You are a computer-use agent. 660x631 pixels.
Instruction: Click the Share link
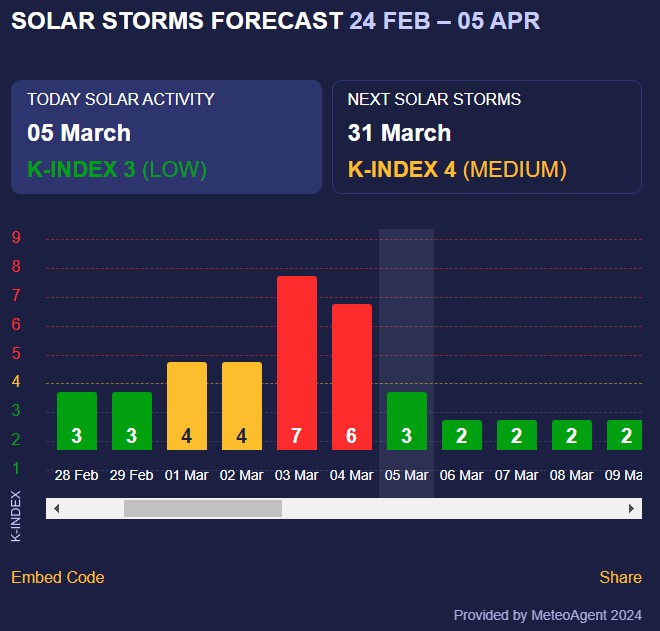click(620, 577)
